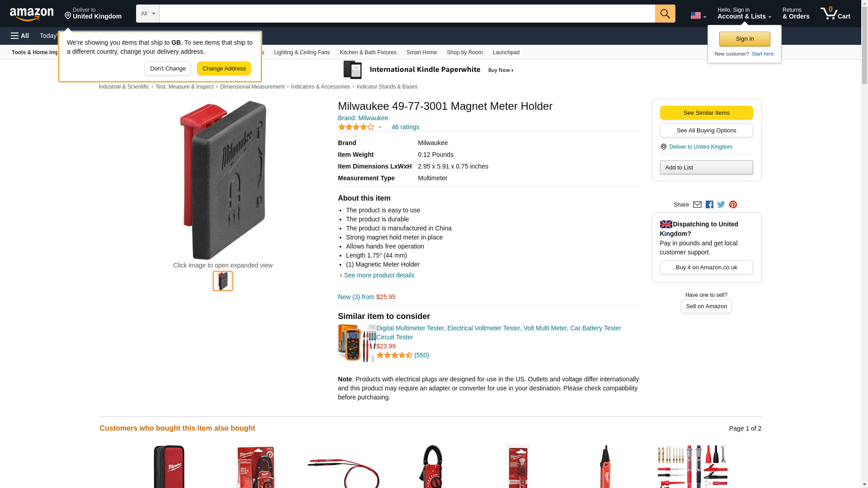
Task: Focus the Amazon search input field
Action: coord(407,14)
